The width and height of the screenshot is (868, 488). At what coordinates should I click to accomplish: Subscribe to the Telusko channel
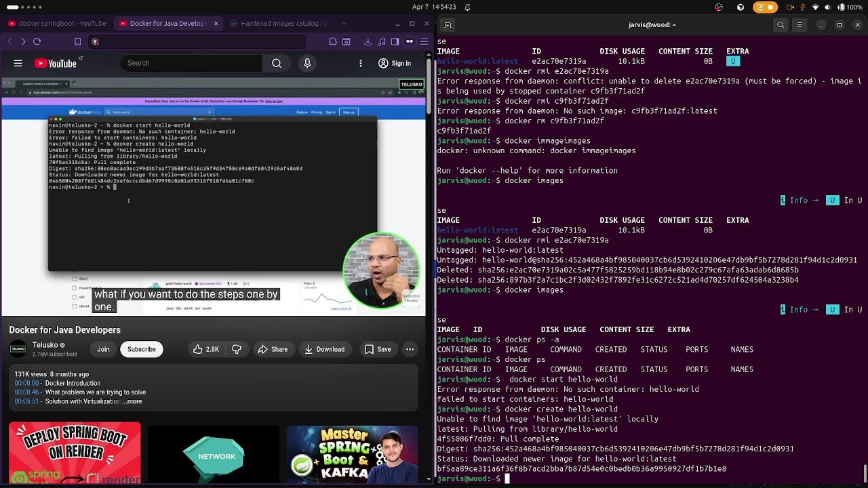(x=142, y=349)
